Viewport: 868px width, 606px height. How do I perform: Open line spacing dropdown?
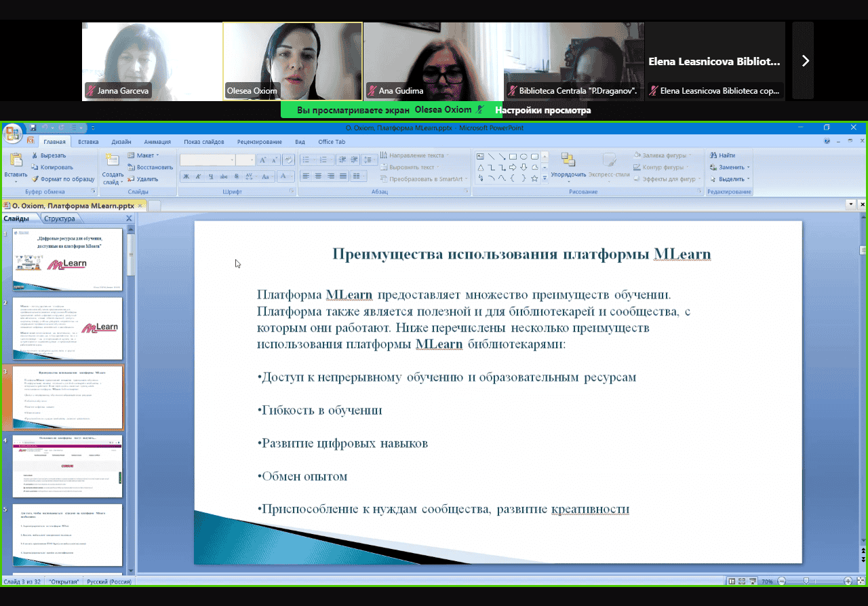370,160
